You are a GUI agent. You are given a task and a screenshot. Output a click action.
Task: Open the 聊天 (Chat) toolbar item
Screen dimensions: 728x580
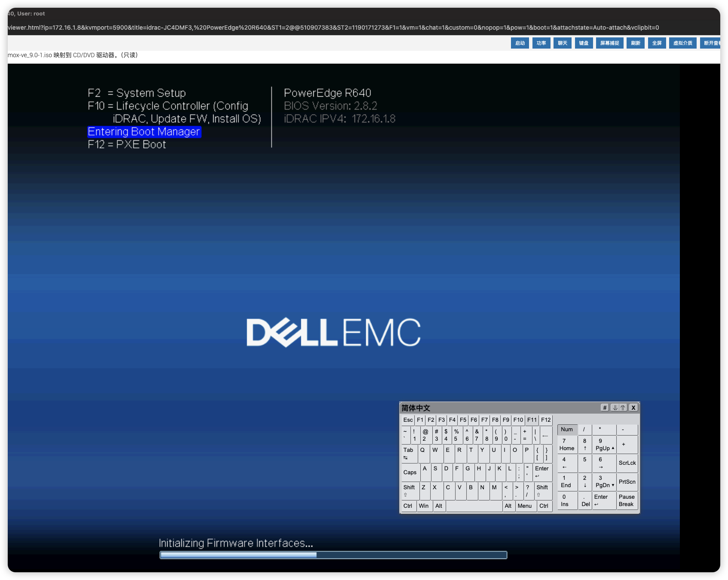[x=563, y=43]
